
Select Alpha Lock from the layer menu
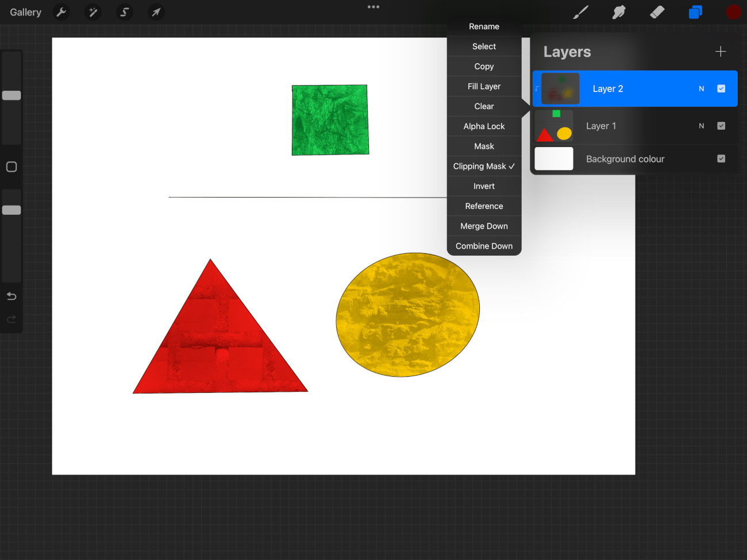(x=484, y=126)
